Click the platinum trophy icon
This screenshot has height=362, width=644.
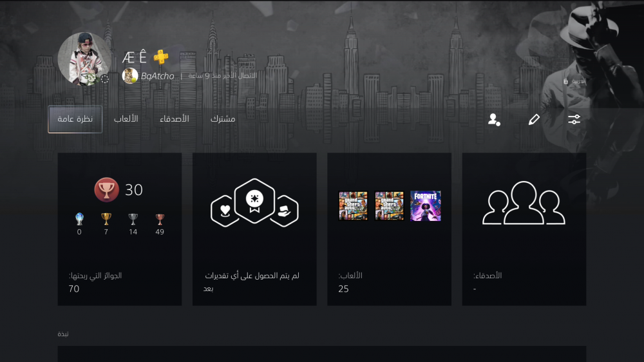coord(79,219)
